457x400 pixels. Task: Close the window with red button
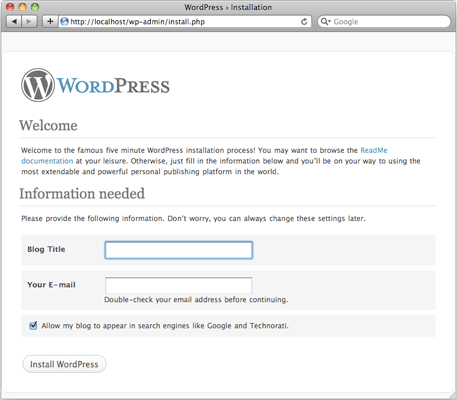pos(10,7)
